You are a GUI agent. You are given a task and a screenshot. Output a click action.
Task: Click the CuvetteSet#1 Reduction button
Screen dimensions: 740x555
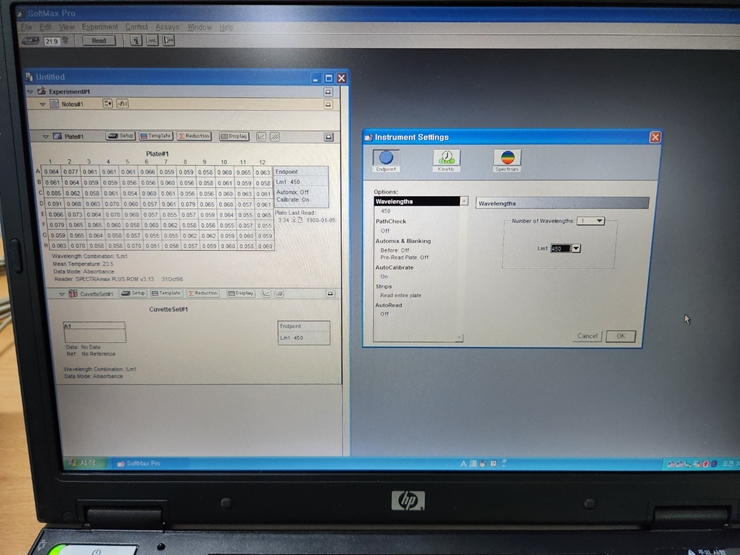[x=203, y=293]
